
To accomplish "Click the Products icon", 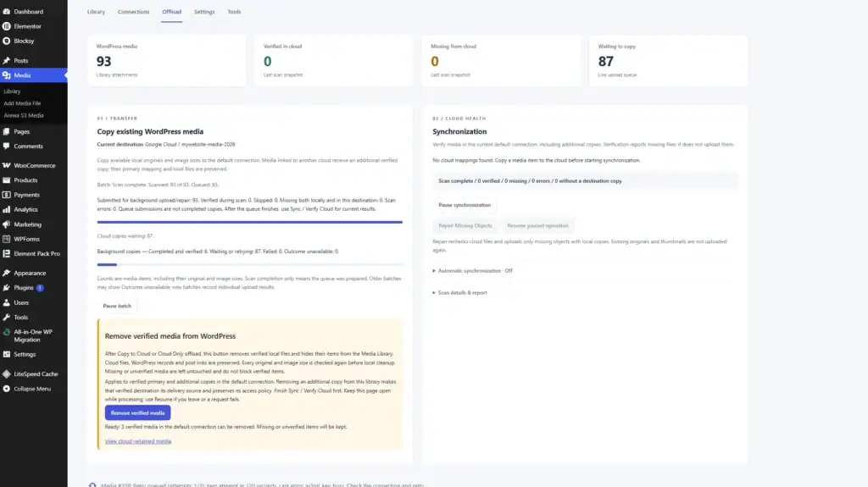I will click(6, 180).
